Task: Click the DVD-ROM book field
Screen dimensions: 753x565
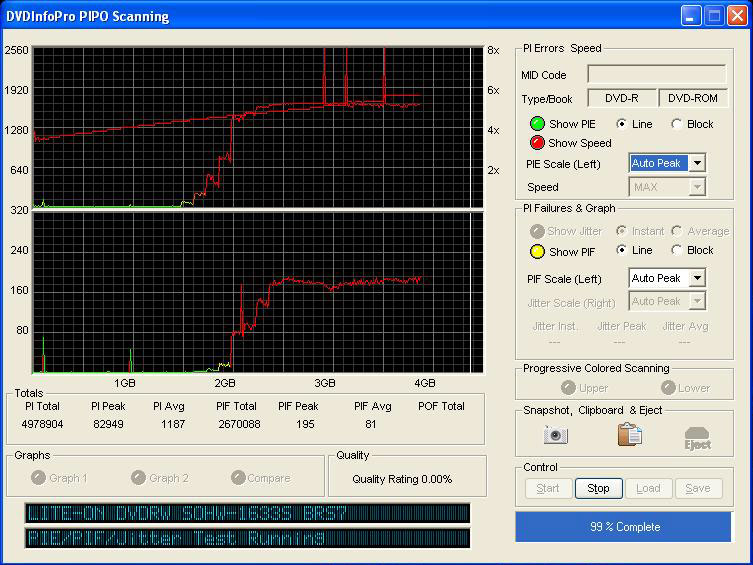Action: tap(692, 98)
